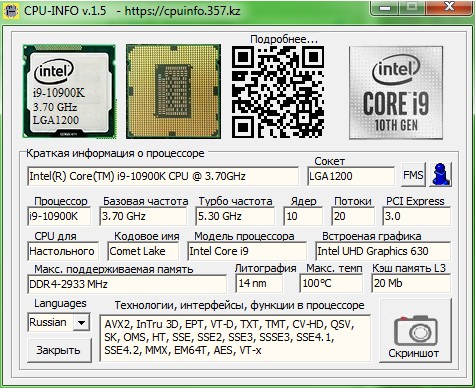Click the gold CPU underside contacts image

(173, 91)
